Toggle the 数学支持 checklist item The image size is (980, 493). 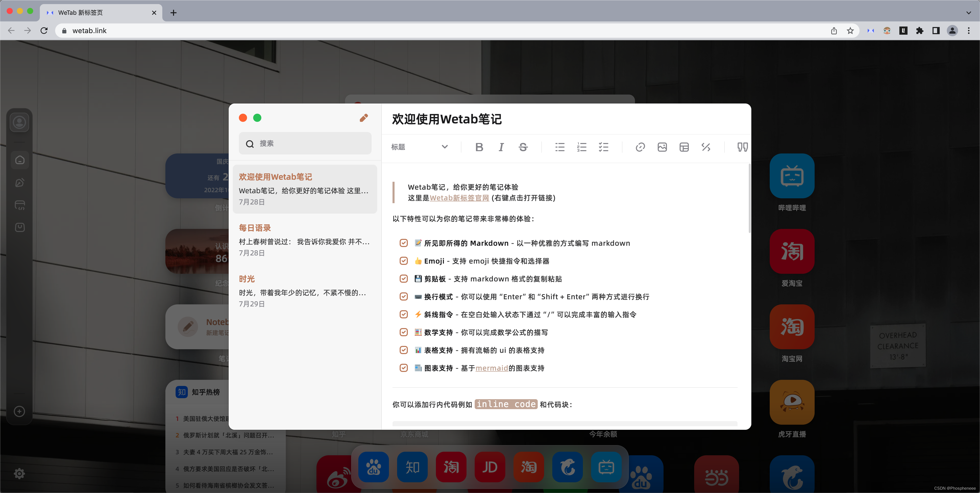click(x=404, y=332)
